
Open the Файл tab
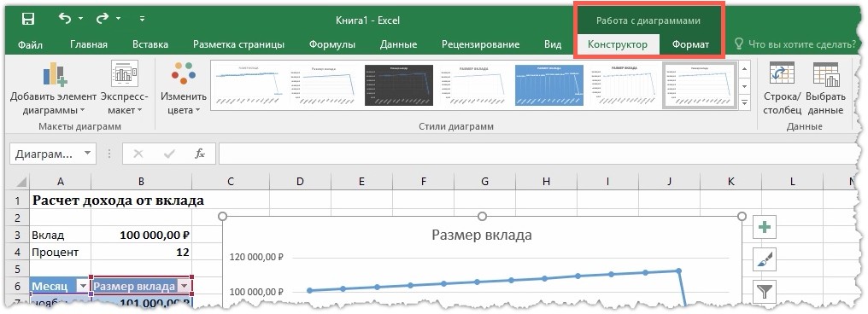(30, 44)
